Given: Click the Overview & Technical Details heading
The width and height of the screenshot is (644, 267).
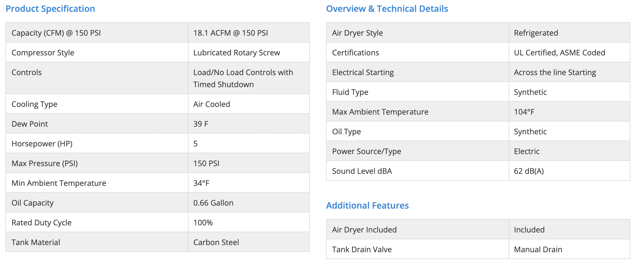Looking at the screenshot, I should 387,9.
